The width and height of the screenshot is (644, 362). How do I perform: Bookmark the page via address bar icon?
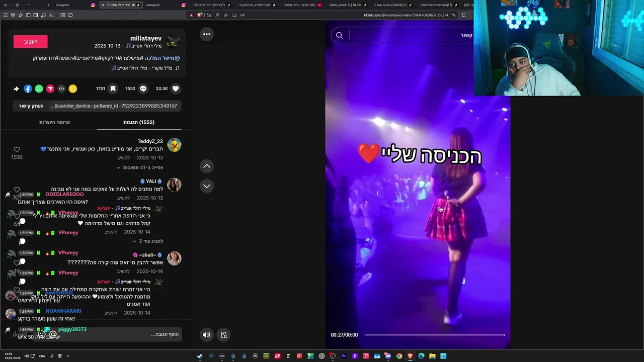coord(463,15)
